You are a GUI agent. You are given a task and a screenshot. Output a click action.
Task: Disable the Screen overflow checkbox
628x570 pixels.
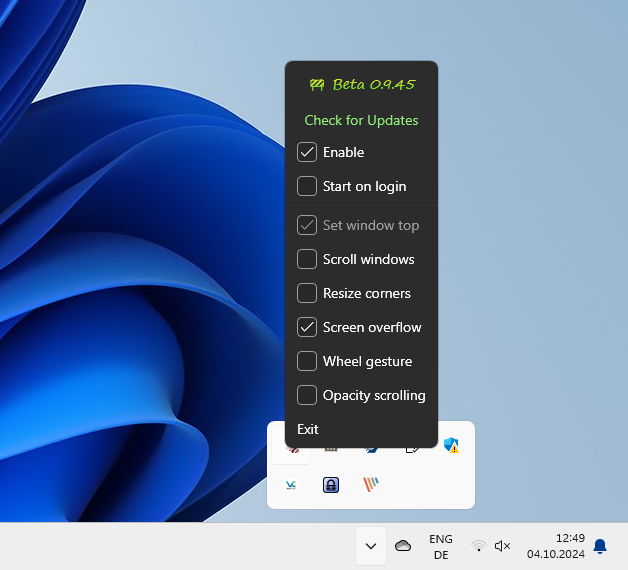point(307,328)
